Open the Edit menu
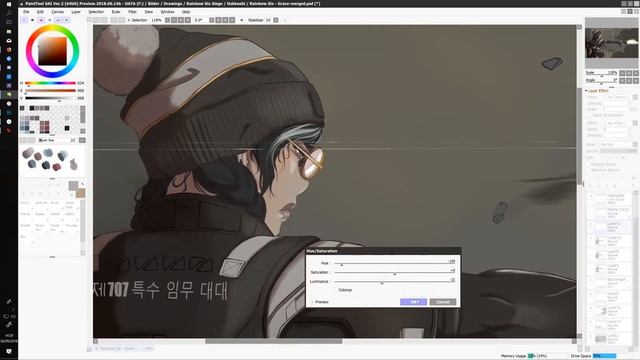Screen dimensions: 640x360 [x=40, y=12]
